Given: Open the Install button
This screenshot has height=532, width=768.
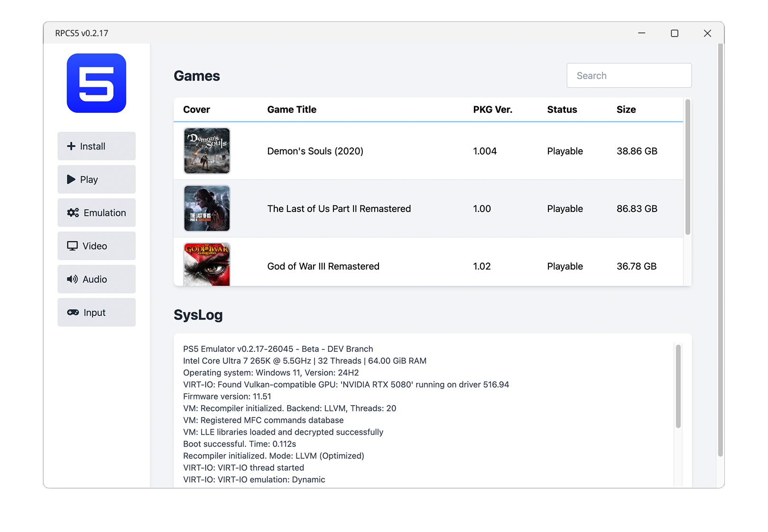Looking at the screenshot, I should tap(96, 146).
